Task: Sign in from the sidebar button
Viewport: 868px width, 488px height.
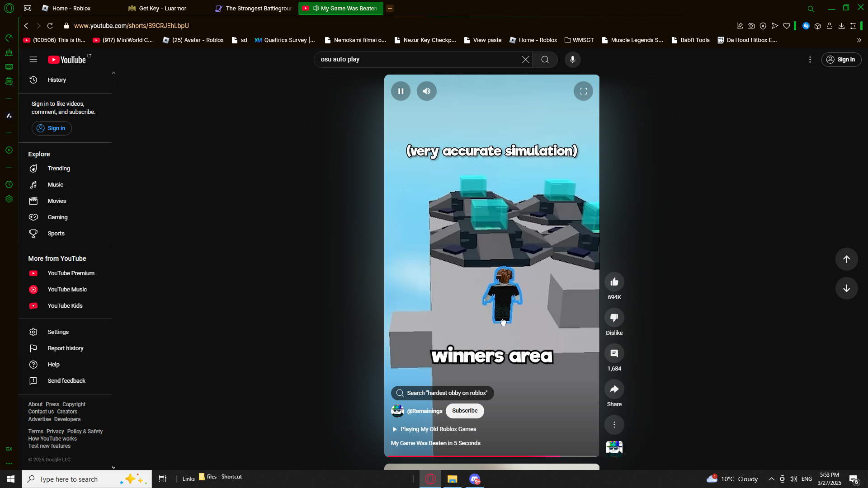Action: pyautogui.click(x=52, y=128)
